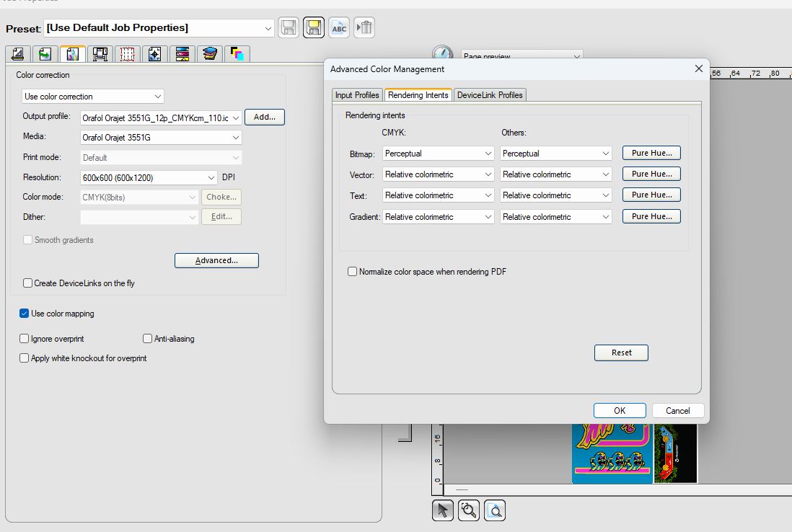
Task: Select the arrow pointer tool below preview
Action: [x=442, y=510]
